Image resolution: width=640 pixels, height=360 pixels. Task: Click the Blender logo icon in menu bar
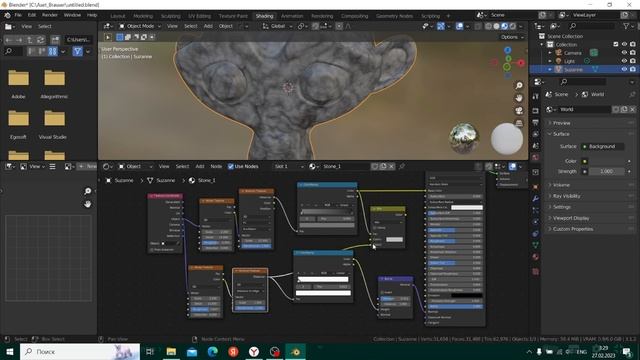click(7, 15)
